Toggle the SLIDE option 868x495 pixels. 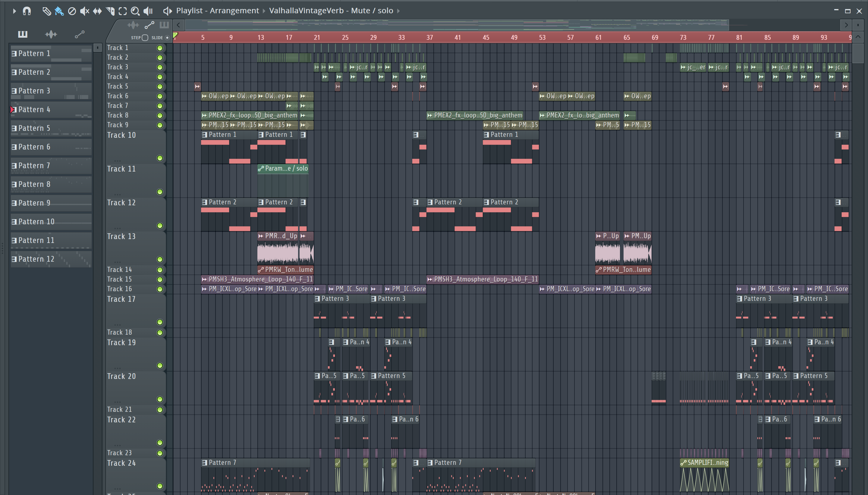click(x=167, y=38)
